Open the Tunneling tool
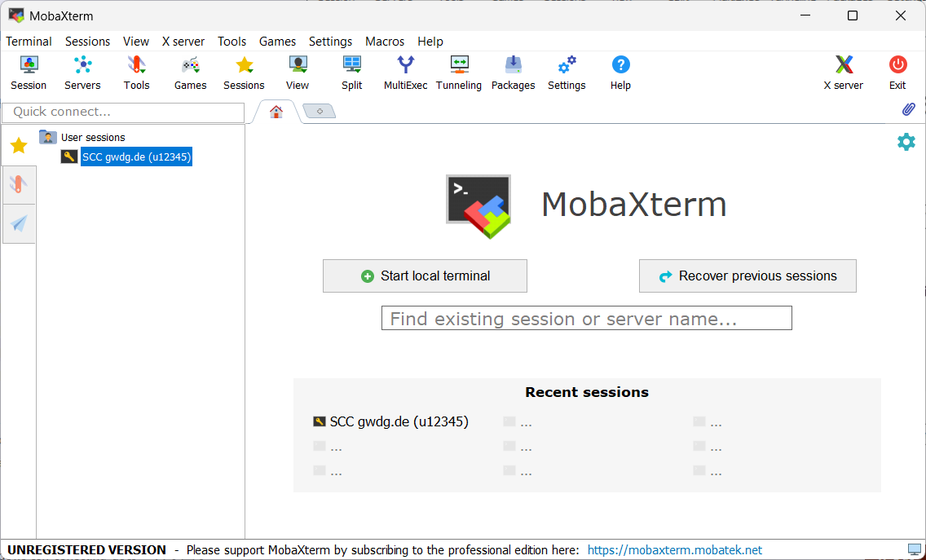Screen dimensions: 926x560 pos(459,73)
